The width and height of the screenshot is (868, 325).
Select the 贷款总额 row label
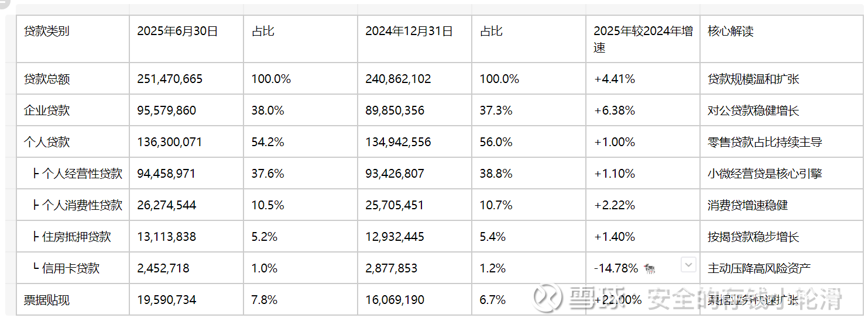47,79
